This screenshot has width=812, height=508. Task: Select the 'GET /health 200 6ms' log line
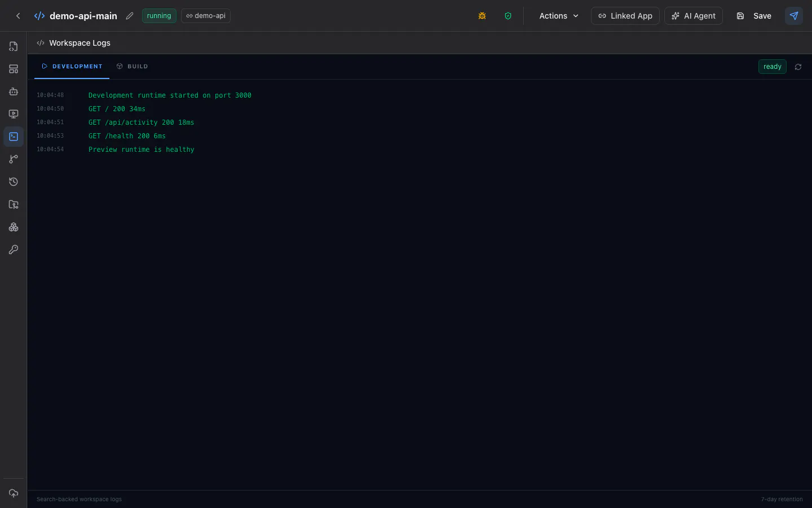click(x=127, y=136)
